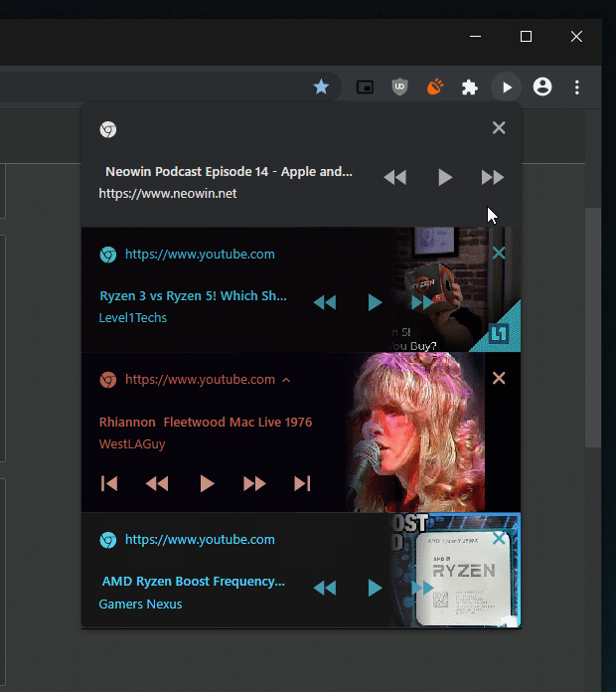Screen dimensions: 616x692
Task: Dismiss the AMD Ryzen Boost Frequency card
Action: (x=499, y=538)
